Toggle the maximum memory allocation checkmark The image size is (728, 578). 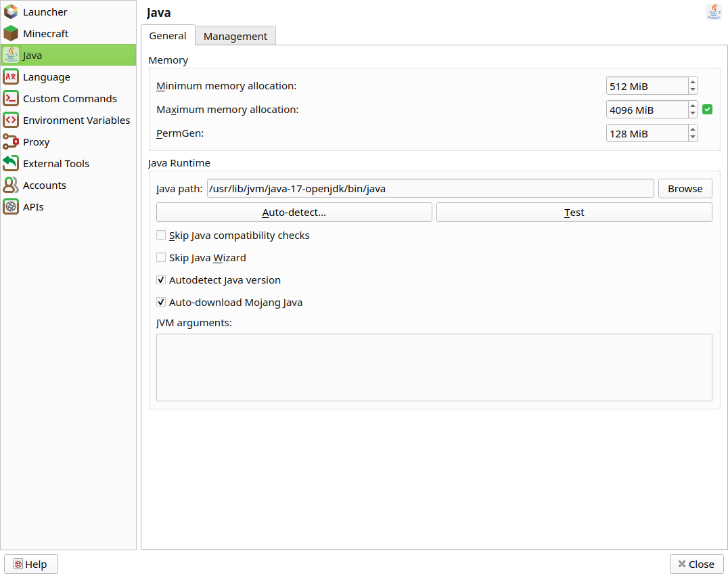707,109
